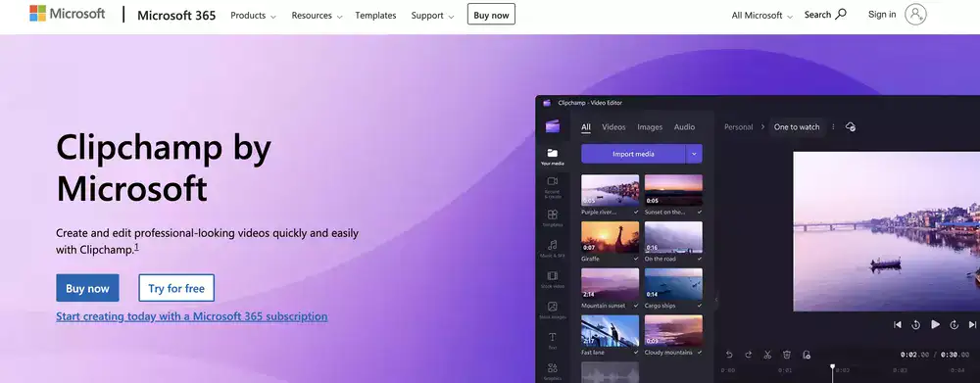Screen dimensions: 980x383
Task: Rewind five seconds button
Action: tap(915, 324)
